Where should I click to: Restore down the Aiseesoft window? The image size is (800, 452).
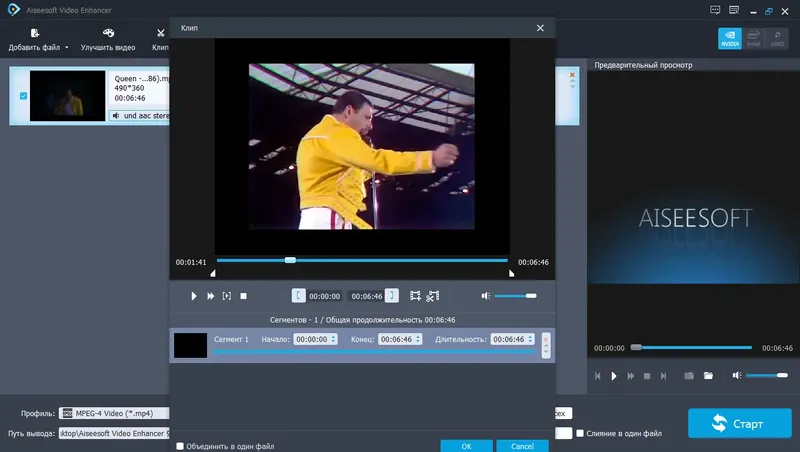[769, 11]
